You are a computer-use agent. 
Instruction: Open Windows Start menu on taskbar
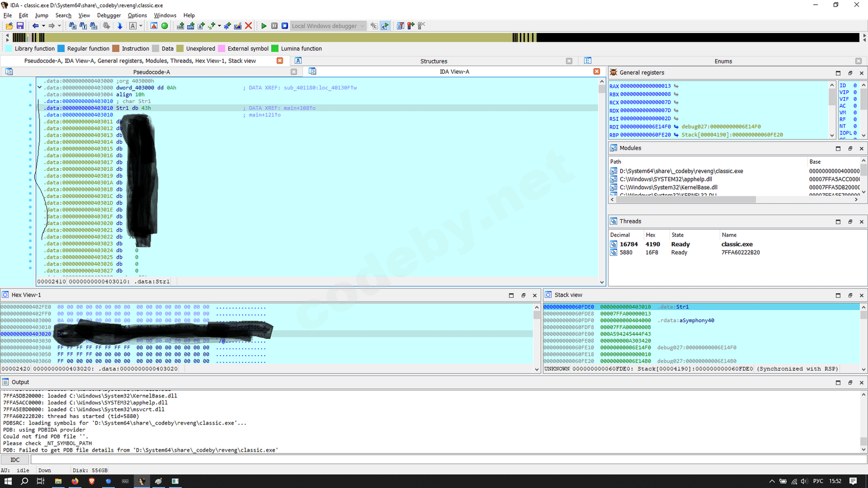8,481
